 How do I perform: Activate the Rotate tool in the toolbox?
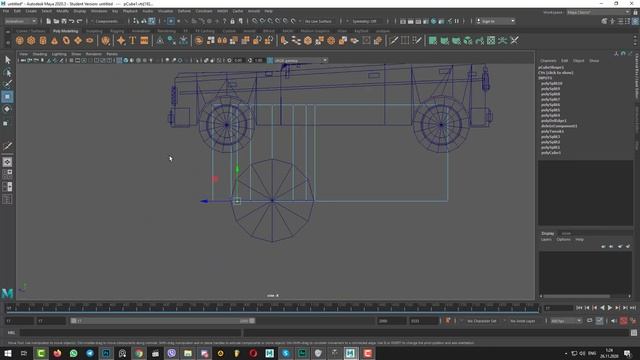pos(7,109)
